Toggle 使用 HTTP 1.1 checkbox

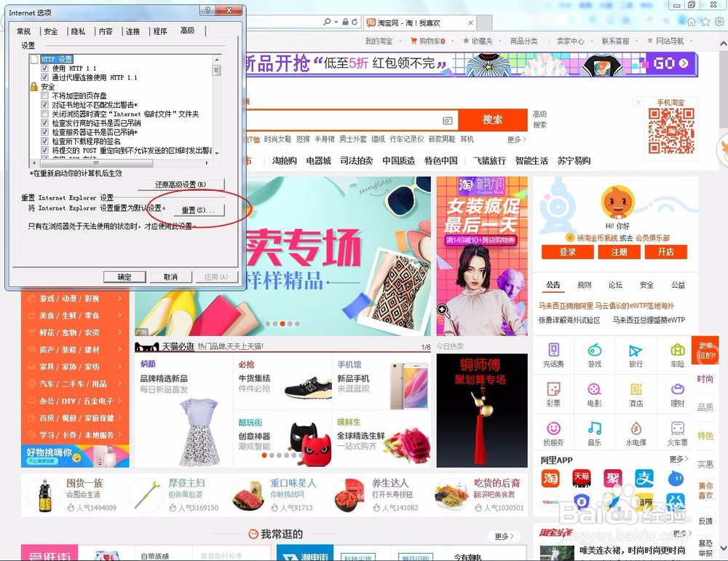coord(44,68)
